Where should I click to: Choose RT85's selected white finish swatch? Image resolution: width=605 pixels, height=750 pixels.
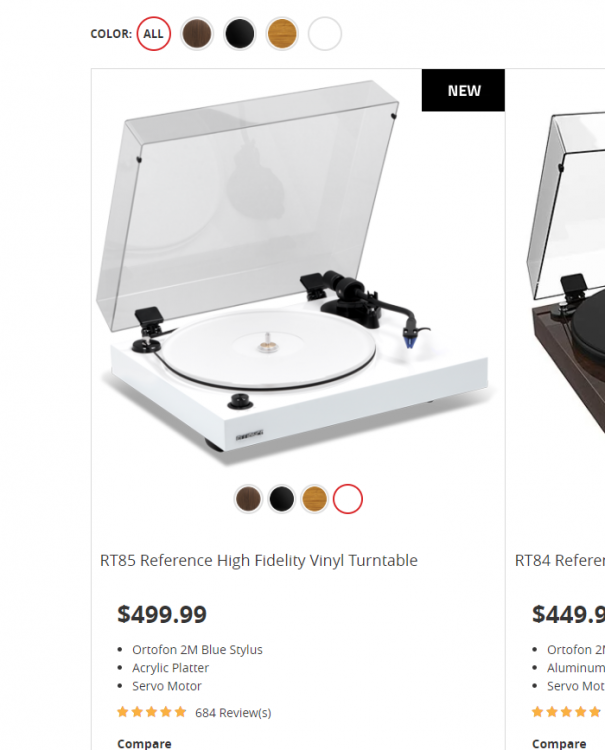[348, 498]
